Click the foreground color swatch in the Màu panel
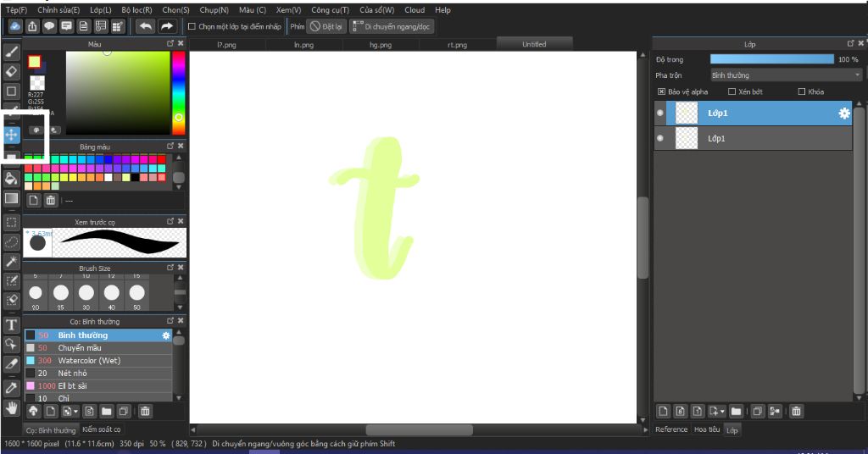This screenshot has width=868, height=454. pos(35,61)
